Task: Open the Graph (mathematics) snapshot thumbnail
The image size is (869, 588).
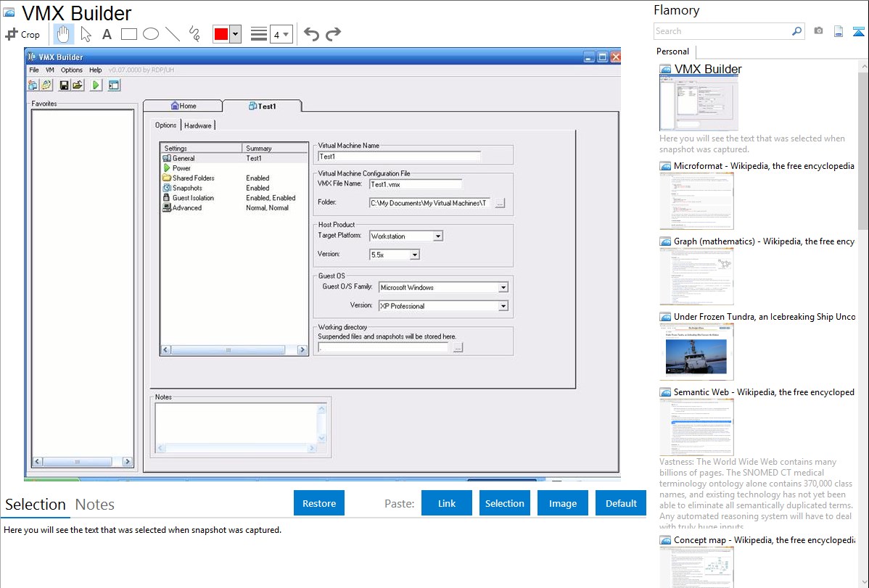Action: click(x=696, y=276)
